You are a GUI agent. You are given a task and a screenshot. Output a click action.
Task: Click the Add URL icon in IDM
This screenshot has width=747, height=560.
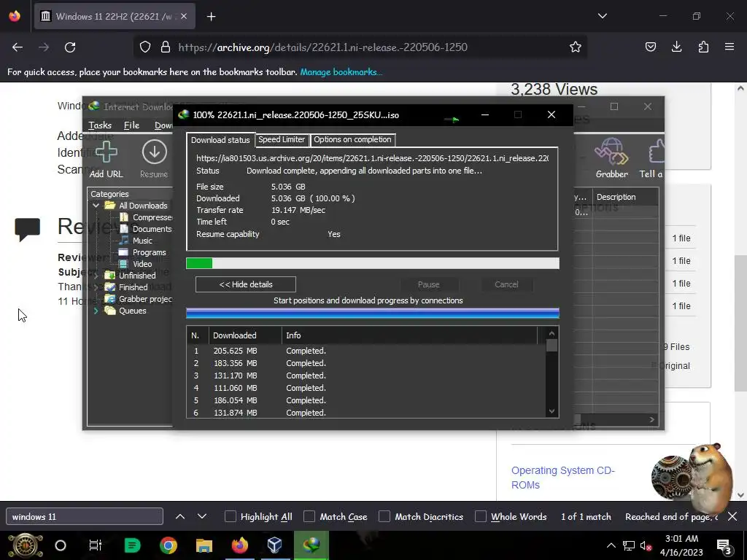(107, 152)
